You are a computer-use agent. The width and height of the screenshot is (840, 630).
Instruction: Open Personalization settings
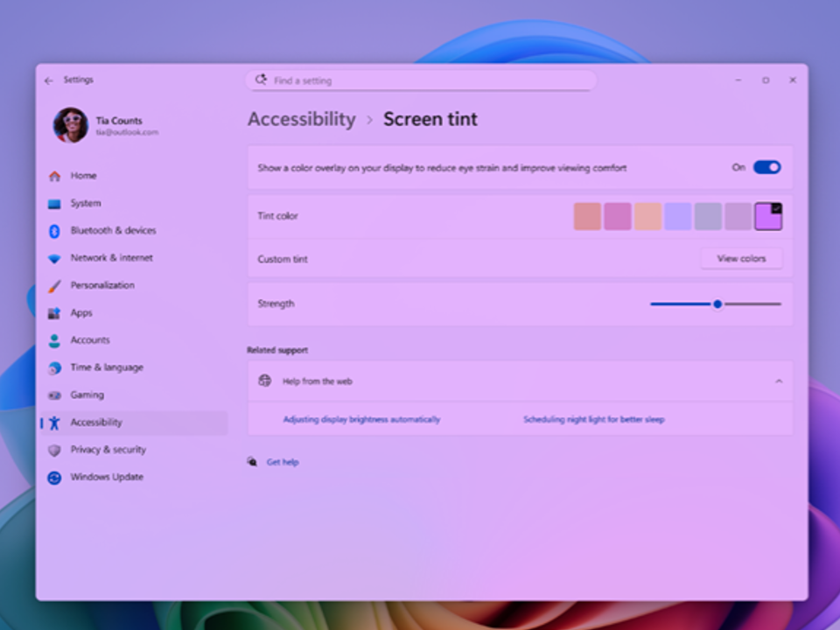134,285
